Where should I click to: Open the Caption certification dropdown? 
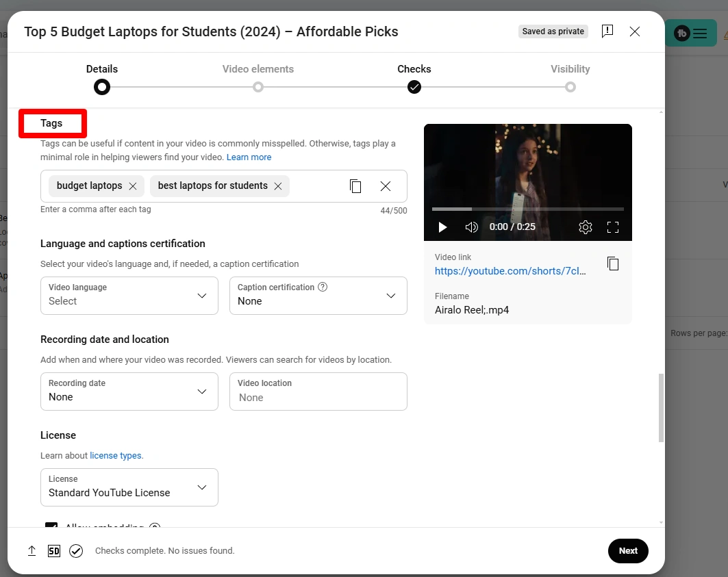(x=318, y=296)
